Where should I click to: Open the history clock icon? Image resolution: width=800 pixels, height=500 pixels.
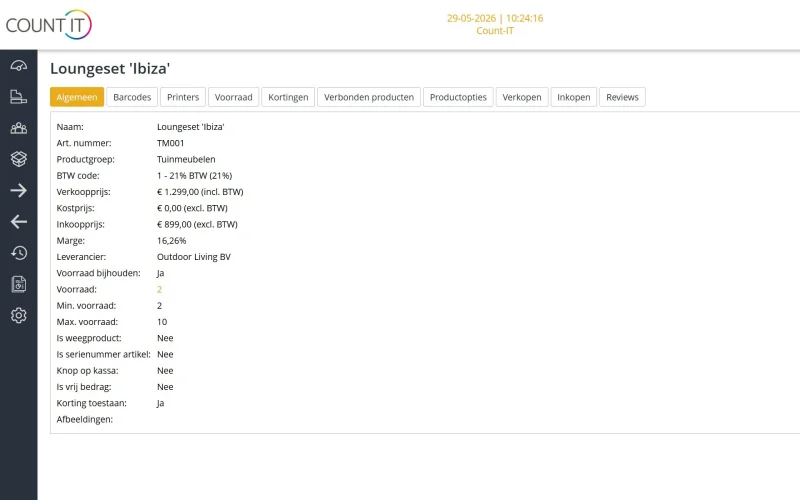tap(18, 253)
